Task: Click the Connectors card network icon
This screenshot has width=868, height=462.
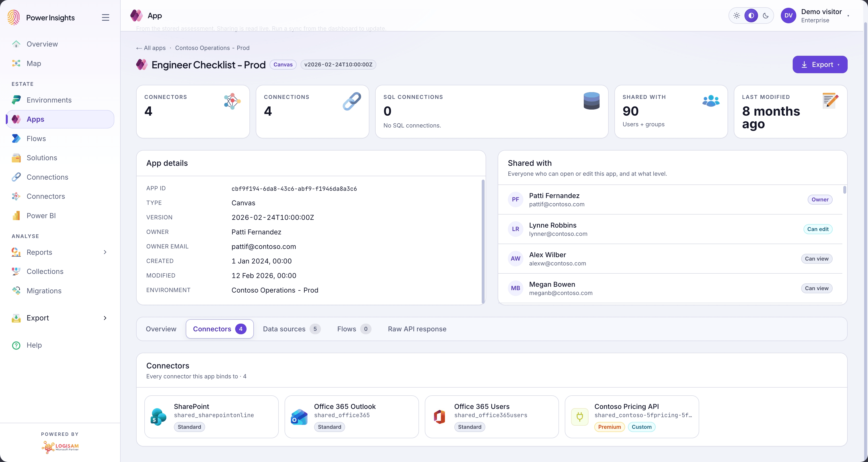Action: [232, 101]
